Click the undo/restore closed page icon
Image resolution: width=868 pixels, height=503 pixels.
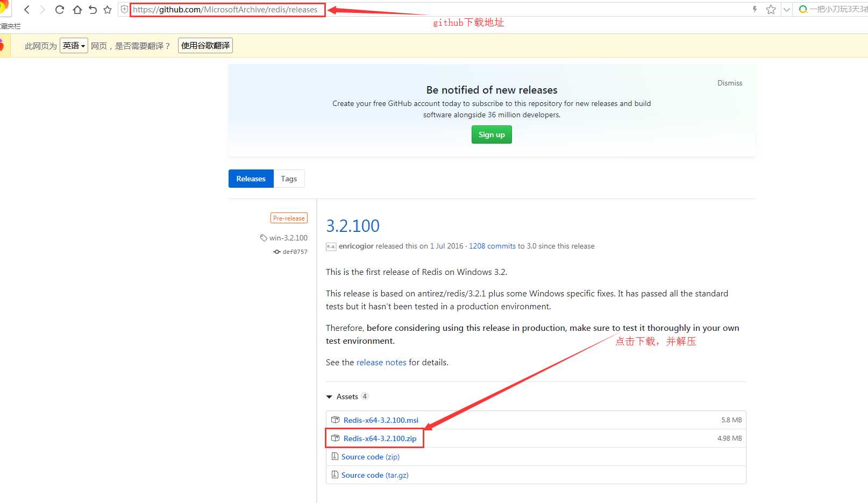click(x=93, y=10)
